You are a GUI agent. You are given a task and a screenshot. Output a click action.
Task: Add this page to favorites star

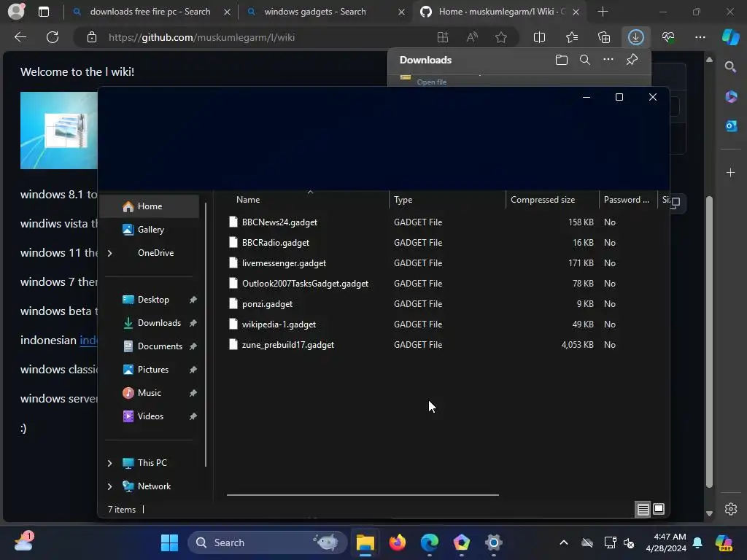click(500, 37)
